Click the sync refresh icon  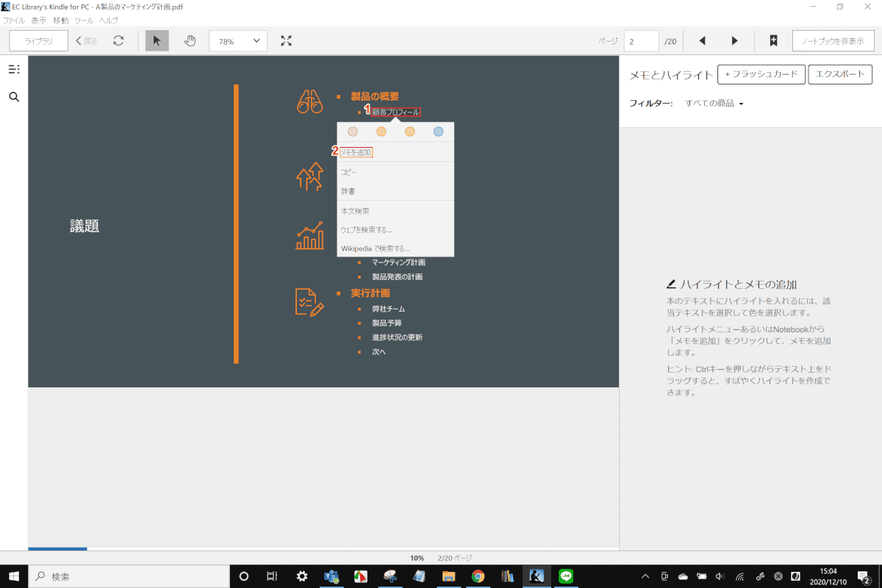pyautogui.click(x=118, y=41)
